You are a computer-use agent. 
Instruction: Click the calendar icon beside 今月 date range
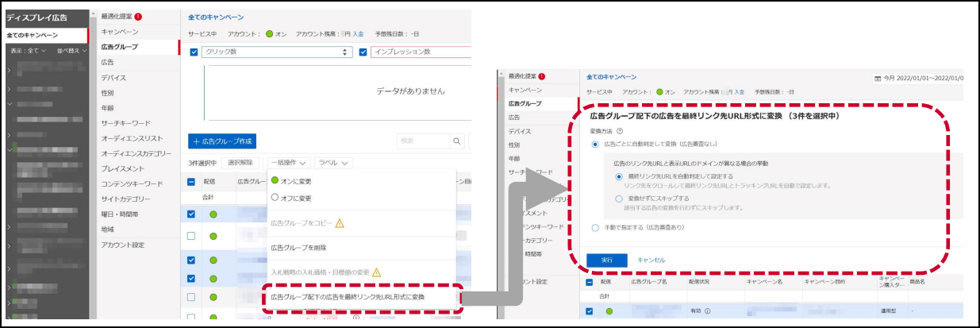tap(878, 79)
